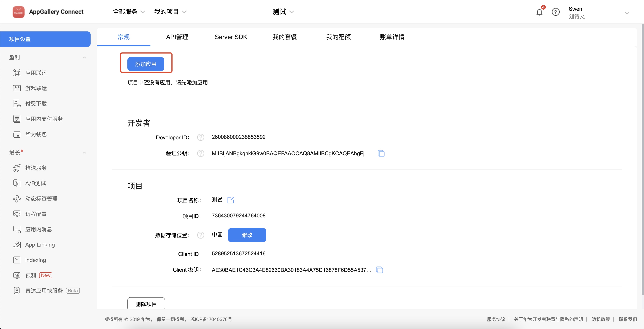This screenshot has height=329, width=644.
Task: Click the App Linking sidebar icon
Action: coord(17,245)
